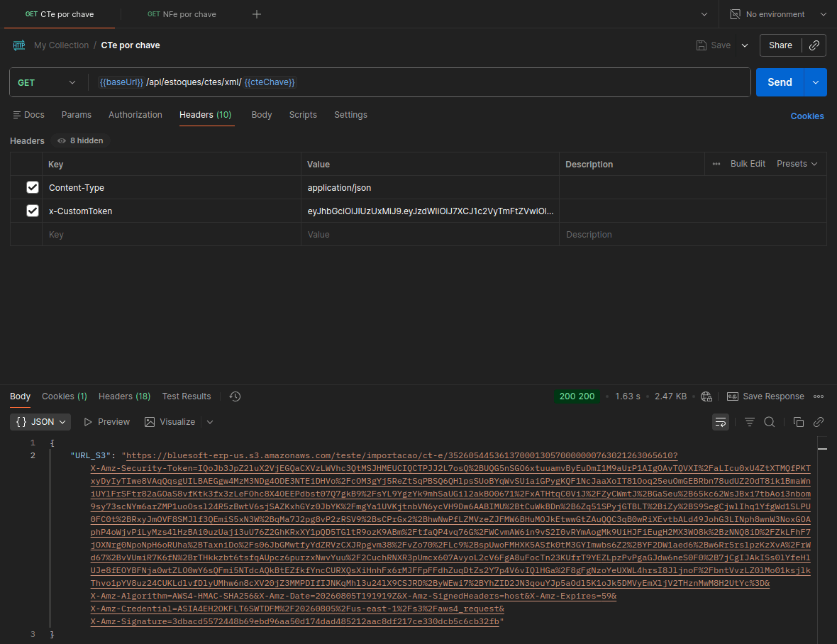Screen dimensions: 837x644
Task: Click the three-dots options icon near Bulk Edit
Action: pyautogui.click(x=716, y=164)
